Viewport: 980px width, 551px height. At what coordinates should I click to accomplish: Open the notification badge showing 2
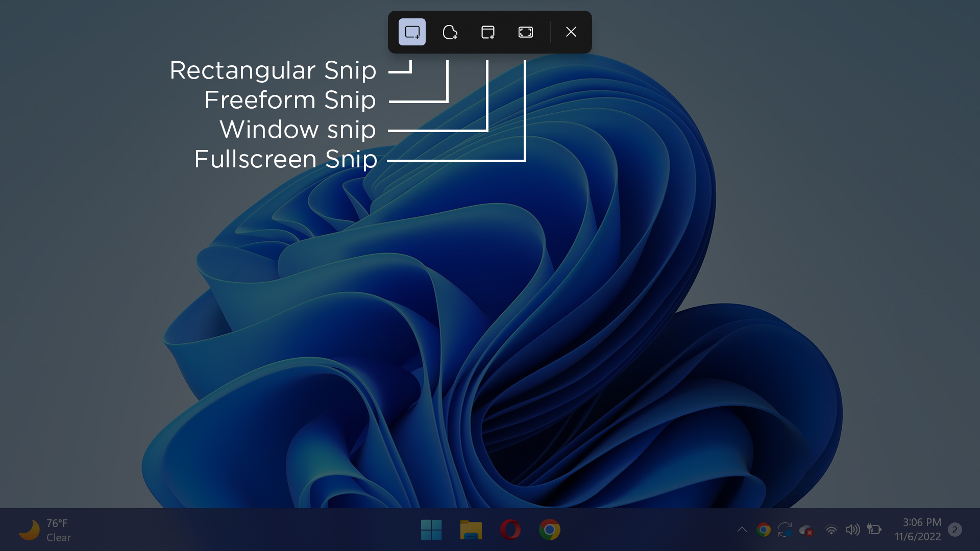(x=954, y=530)
